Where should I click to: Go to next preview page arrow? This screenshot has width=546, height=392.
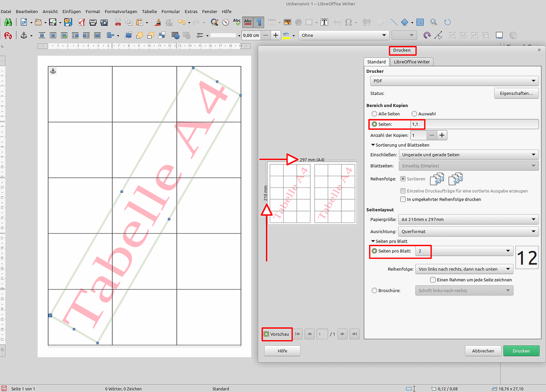coord(342,334)
